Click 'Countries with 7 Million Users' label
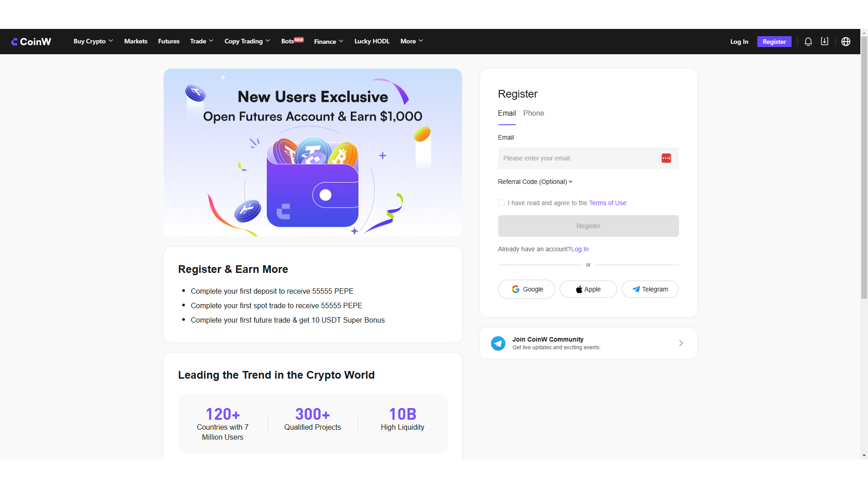The width and height of the screenshot is (868, 488). click(x=222, y=432)
